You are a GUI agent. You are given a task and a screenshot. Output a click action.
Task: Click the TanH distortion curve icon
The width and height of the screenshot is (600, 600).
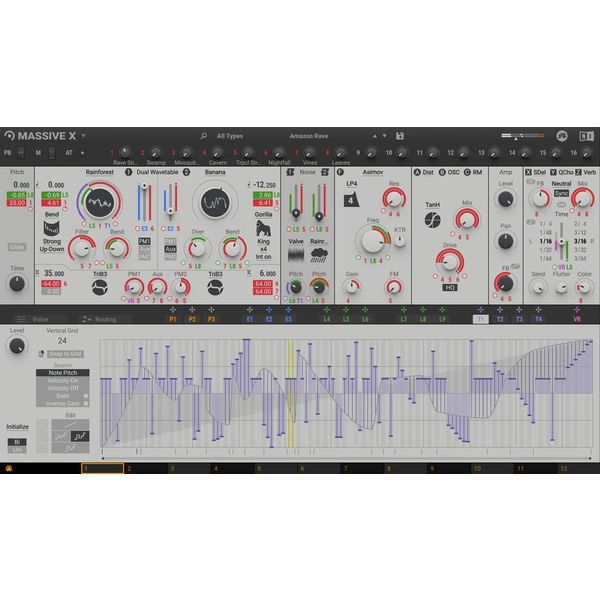(432, 220)
